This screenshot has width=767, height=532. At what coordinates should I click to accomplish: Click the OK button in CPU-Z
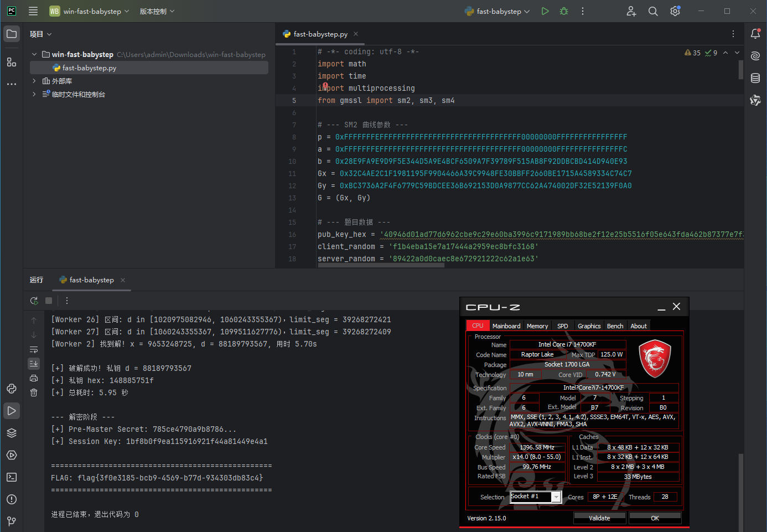click(655, 518)
